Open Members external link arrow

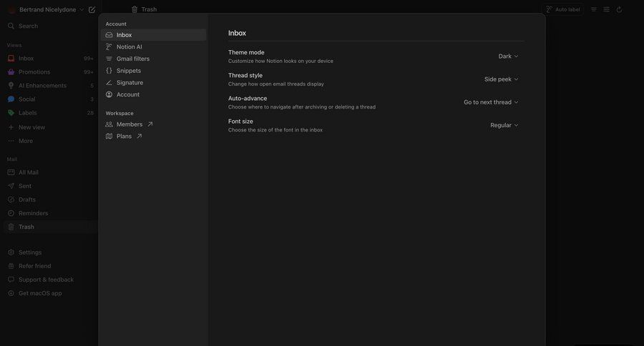[x=150, y=124]
